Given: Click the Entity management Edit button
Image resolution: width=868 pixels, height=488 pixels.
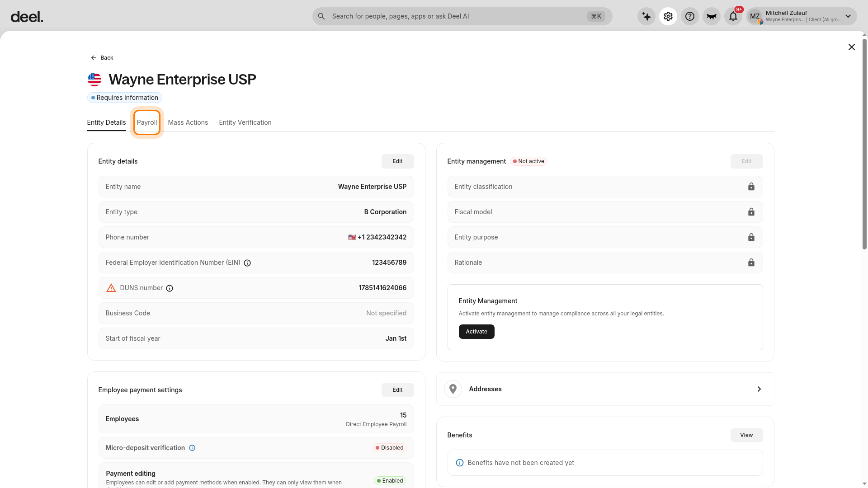Looking at the screenshot, I should 746,161.
